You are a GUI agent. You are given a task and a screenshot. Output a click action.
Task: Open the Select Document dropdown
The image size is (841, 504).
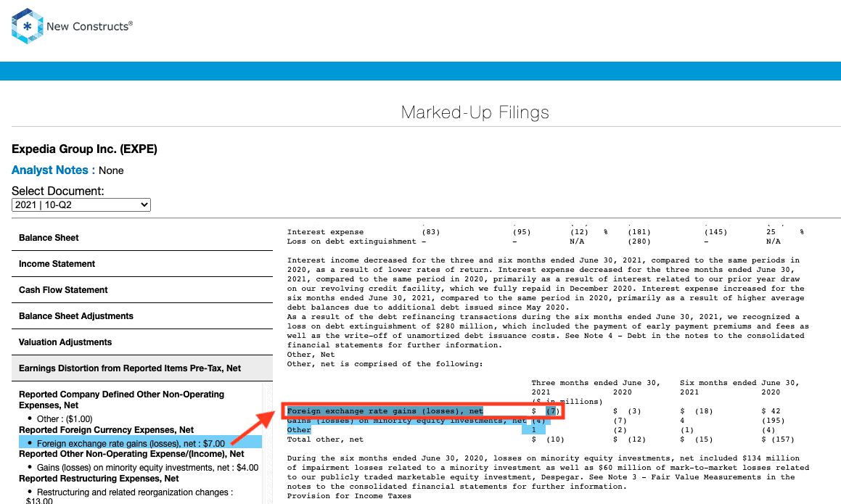tap(81, 205)
